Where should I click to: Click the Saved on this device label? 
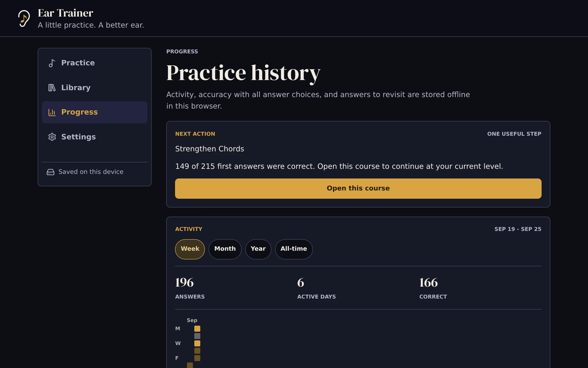click(x=91, y=172)
